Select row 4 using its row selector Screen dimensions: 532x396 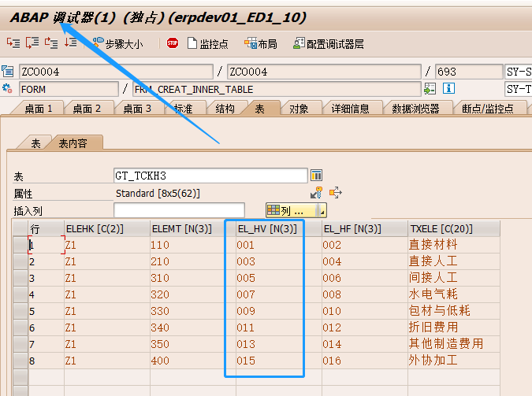[20, 294]
